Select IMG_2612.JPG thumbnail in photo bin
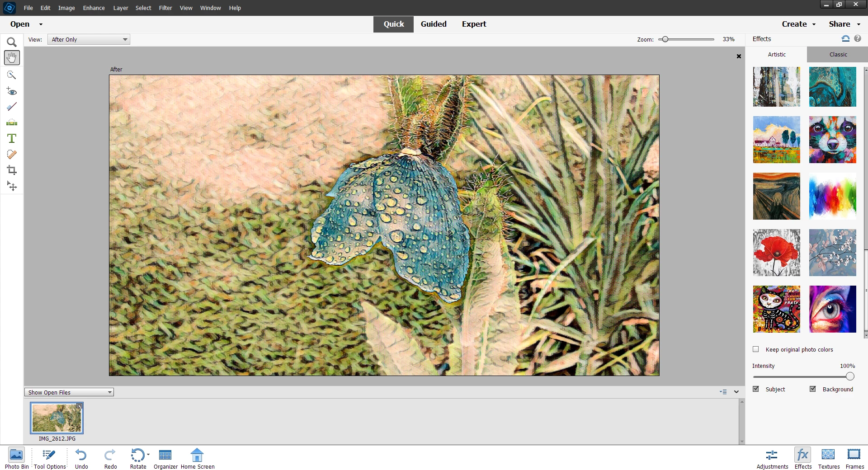The image size is (868, 470). pyautogui.click(x=57, y=418)
